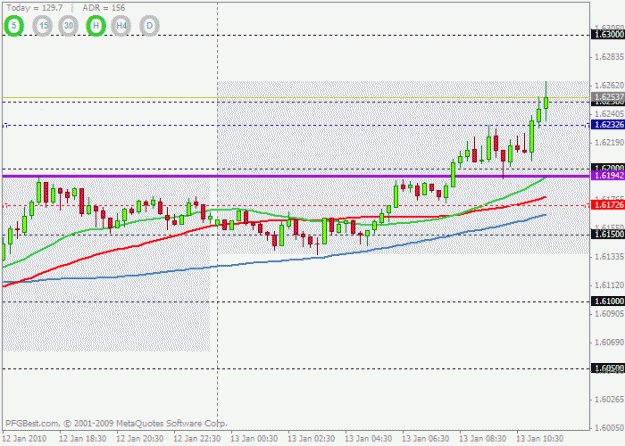Screen dimensions: 625x446
Task: Select the 1.61000 price level label
Action: 608,301
